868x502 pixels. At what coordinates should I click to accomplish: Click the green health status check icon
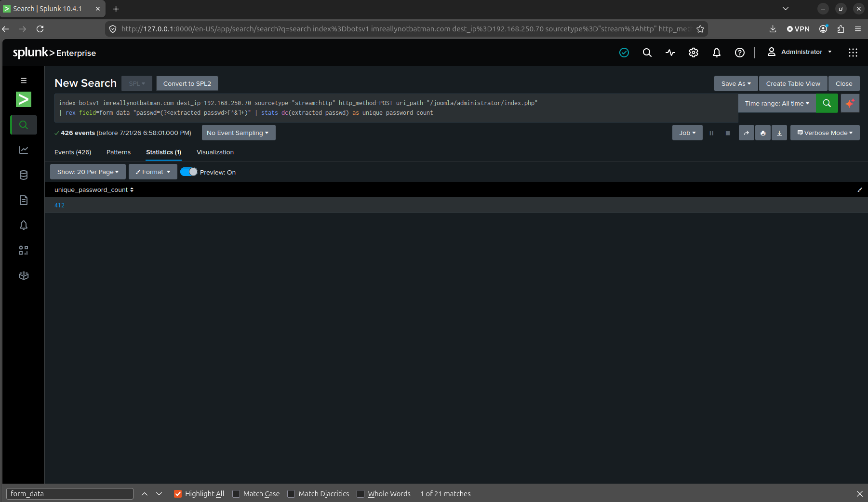pyautogui.click(x=624, y=53)
